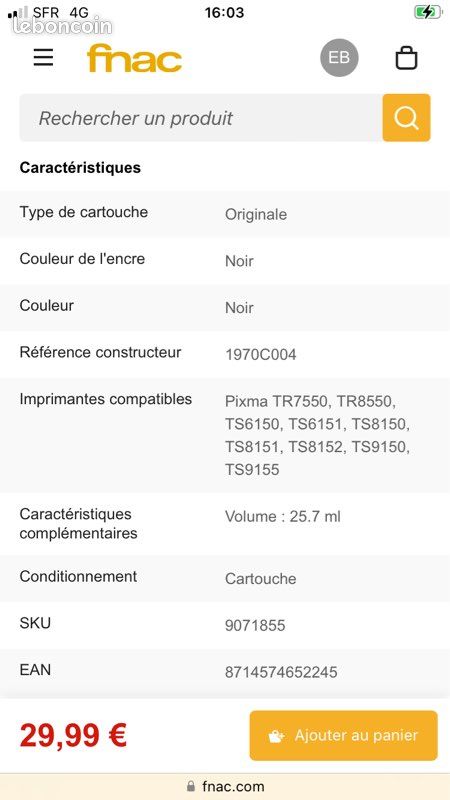Tap the Imprimantes compatibles list text
This screenshot has height=800, width=450.
317,435
